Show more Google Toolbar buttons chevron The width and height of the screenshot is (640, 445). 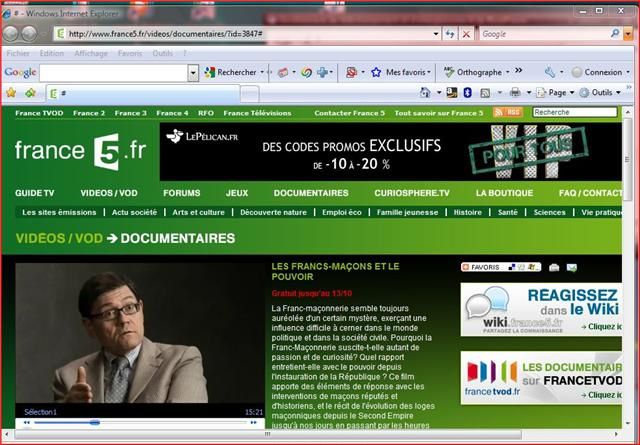tap(518, 71)
